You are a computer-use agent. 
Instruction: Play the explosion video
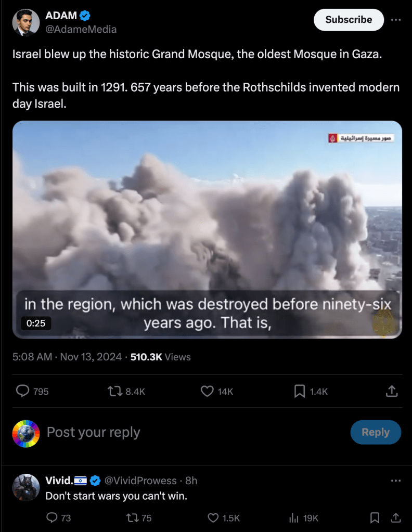(207, 229)
